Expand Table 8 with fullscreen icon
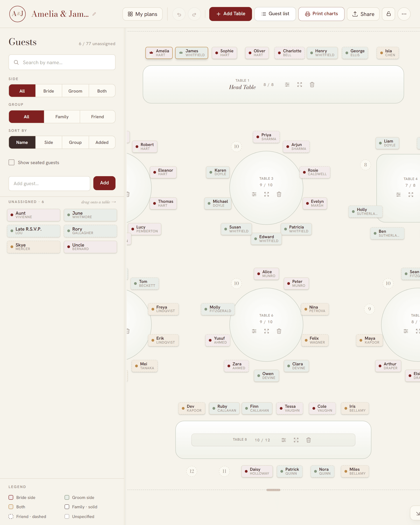Screen dimensions: 420x525 point(296,440)
